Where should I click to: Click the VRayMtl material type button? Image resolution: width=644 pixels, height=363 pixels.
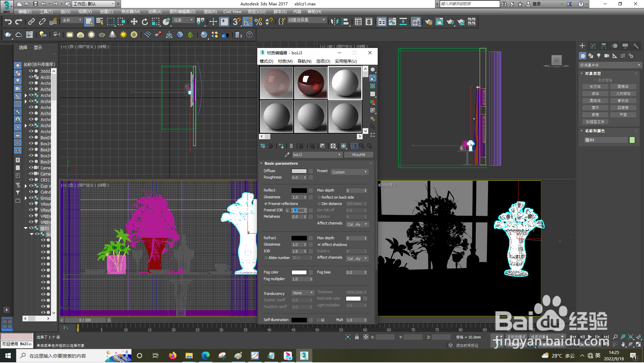pos(358,155)
